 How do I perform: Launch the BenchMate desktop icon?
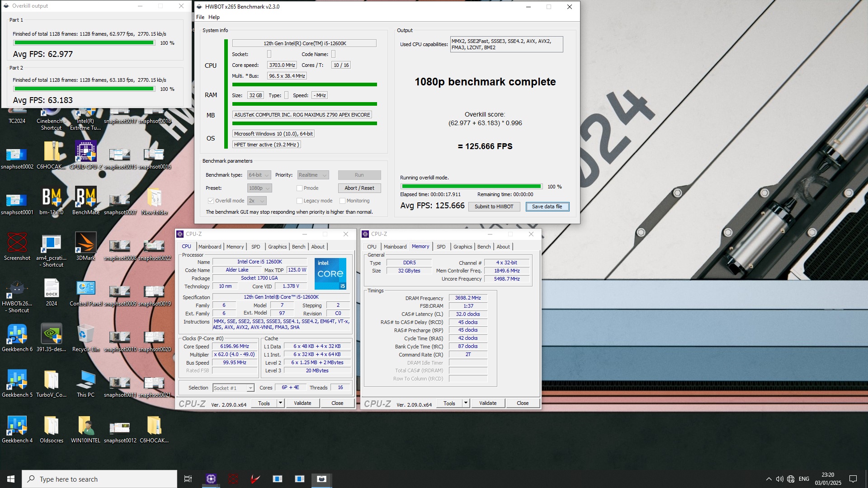coord(86,201)
